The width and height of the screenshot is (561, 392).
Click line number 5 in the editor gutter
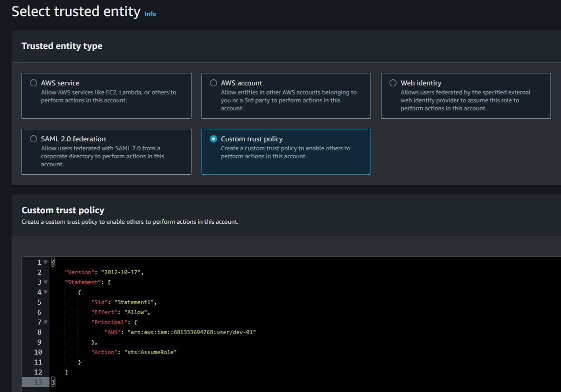click(x=39, y=302)
